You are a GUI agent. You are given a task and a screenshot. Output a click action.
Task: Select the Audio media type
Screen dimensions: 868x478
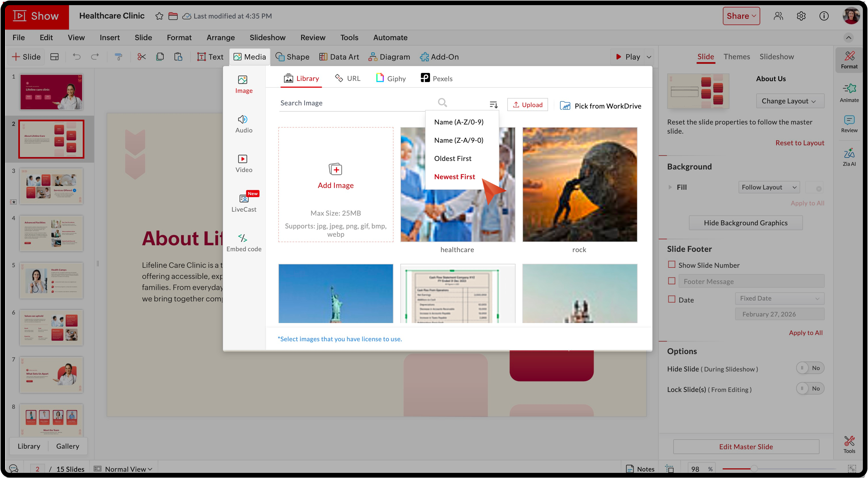(243, 124)
